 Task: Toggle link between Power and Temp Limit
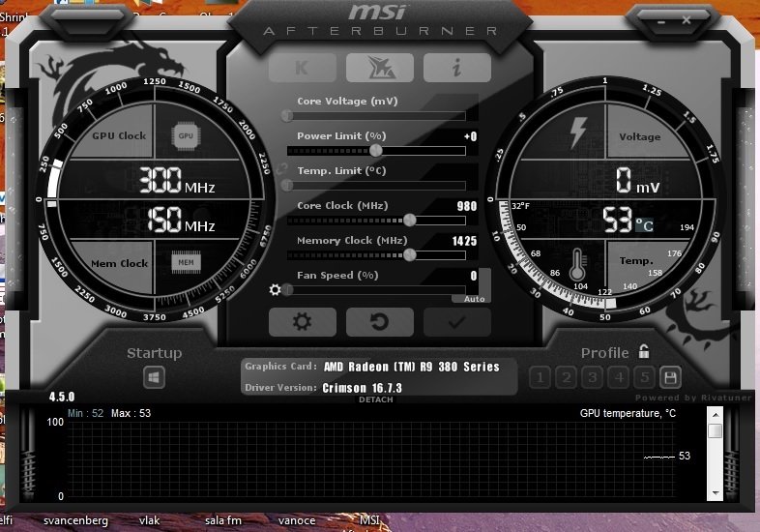coord(281,168)
